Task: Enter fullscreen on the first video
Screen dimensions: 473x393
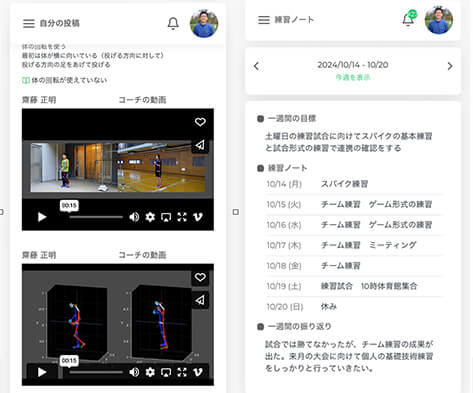Action: 182,217
